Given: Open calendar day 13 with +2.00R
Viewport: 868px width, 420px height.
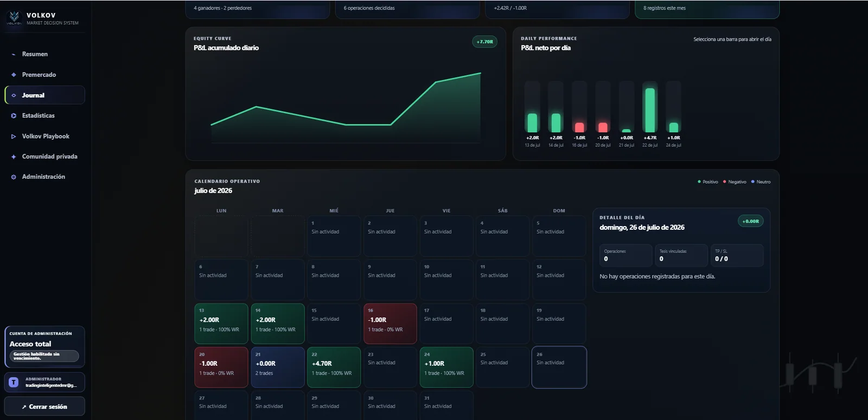Looking at the screenshot, I should coord(221,324).
